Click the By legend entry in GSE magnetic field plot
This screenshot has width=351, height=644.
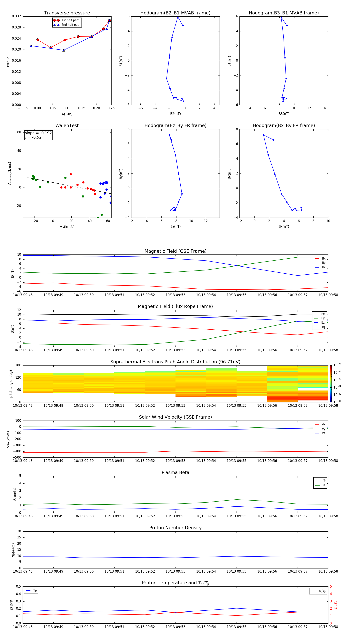tap(320, 263)
